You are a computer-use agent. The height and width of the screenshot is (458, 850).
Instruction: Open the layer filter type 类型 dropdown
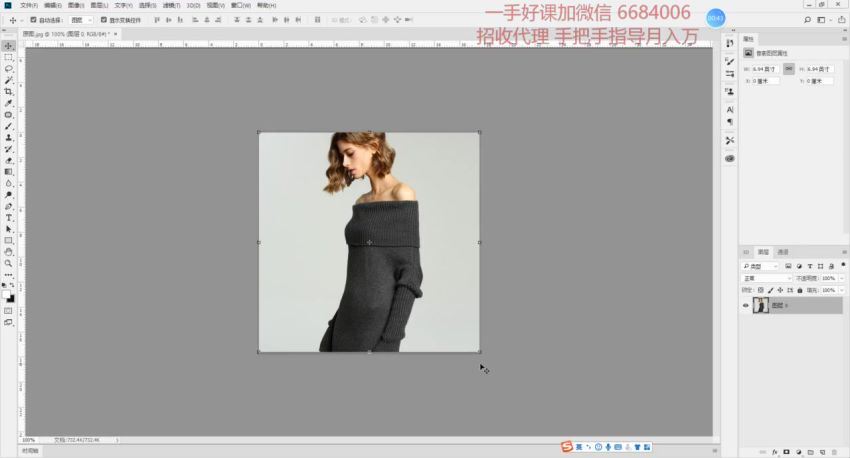click(762, 267)
